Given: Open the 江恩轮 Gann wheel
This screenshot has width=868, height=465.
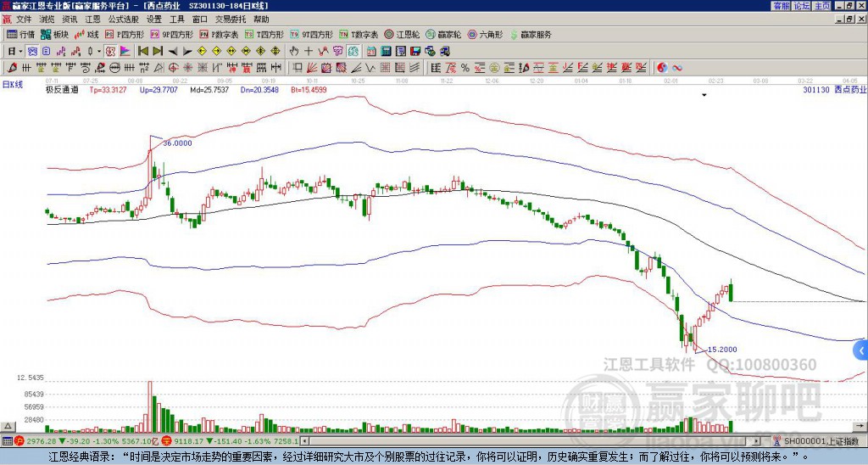Looking at the screenshot, I should [x=403, y=34].
